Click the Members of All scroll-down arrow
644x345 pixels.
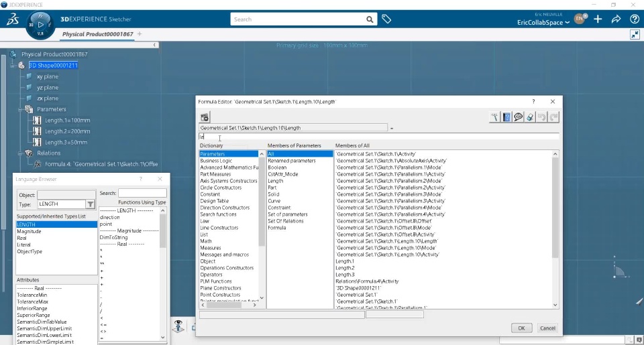555,305
